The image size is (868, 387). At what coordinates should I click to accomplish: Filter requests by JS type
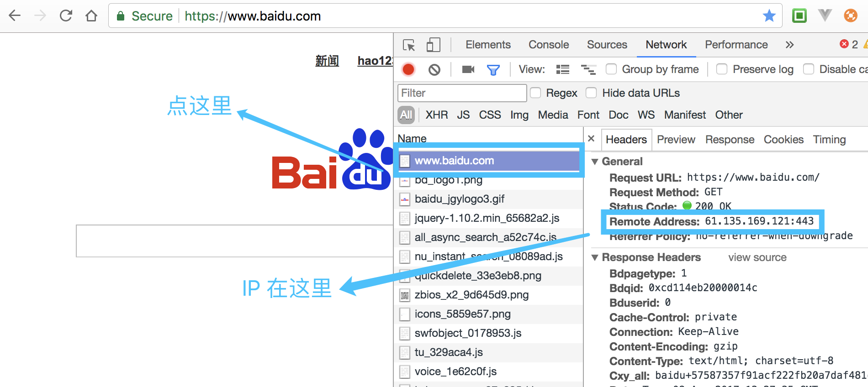463,115
